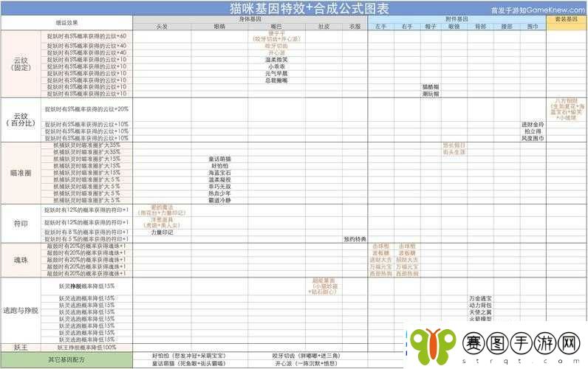The height and width of the screenshot is (369, 588).
Task: Click the 力量印记 cell
Action: click(x=162, y=232)
